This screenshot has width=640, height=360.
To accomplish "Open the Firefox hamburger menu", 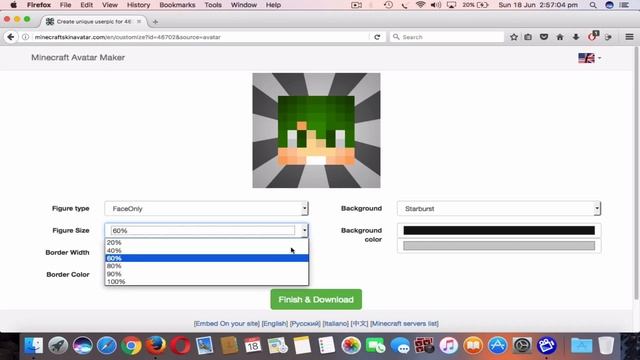I will [629, 37].
